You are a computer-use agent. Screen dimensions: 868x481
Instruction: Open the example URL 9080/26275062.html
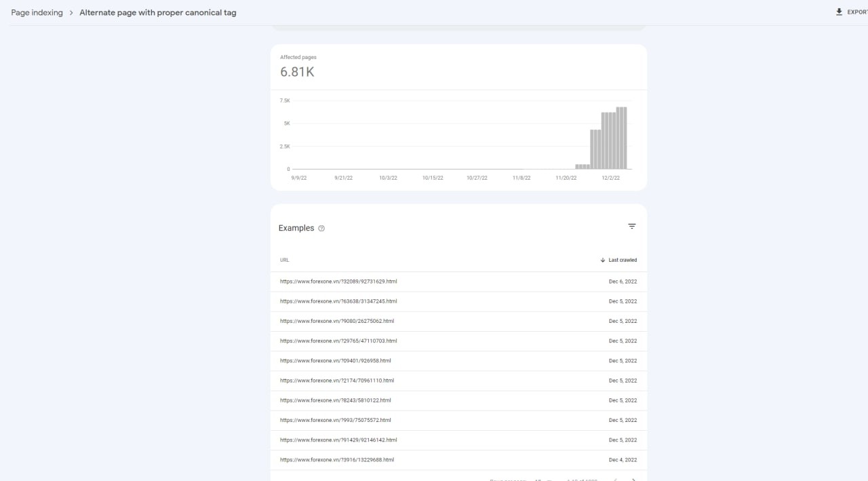click(x=337, y=321)
